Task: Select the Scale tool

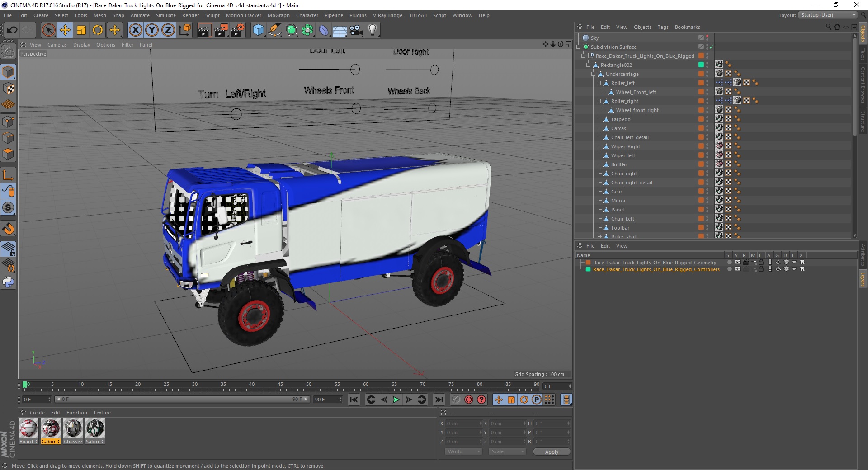Action: coord(81,30)
